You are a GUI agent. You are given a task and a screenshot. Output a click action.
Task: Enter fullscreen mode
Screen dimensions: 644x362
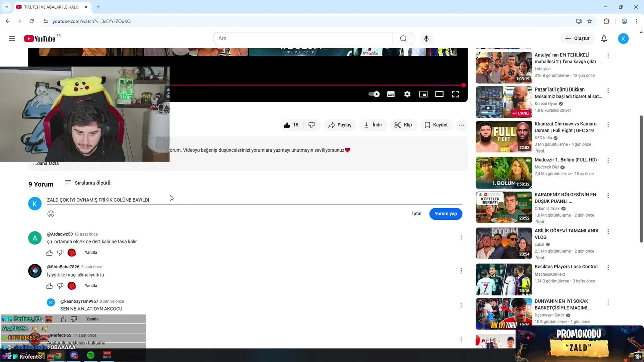pos(455,94)
